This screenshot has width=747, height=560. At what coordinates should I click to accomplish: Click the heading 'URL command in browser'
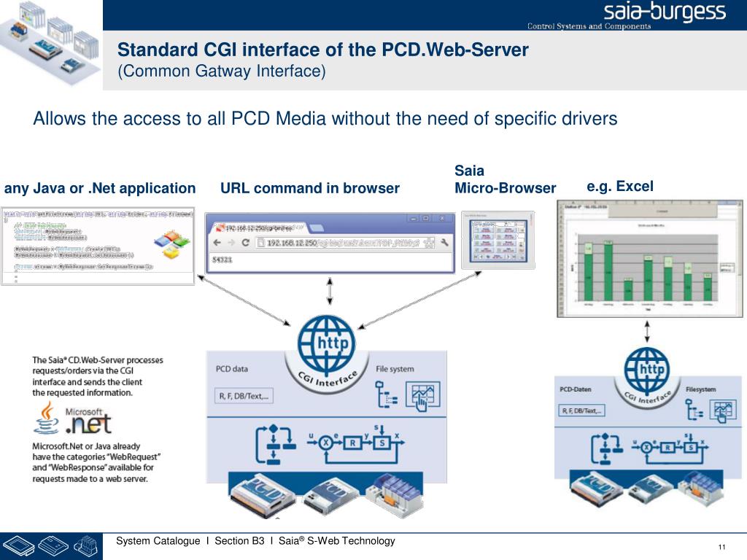[309, 188]
